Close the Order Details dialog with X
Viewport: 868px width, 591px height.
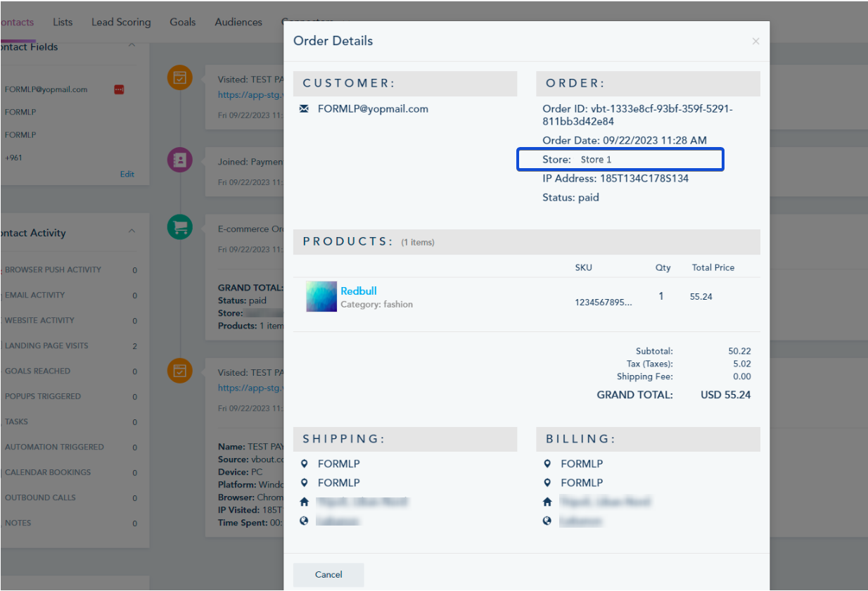click(x=755, y=42)
